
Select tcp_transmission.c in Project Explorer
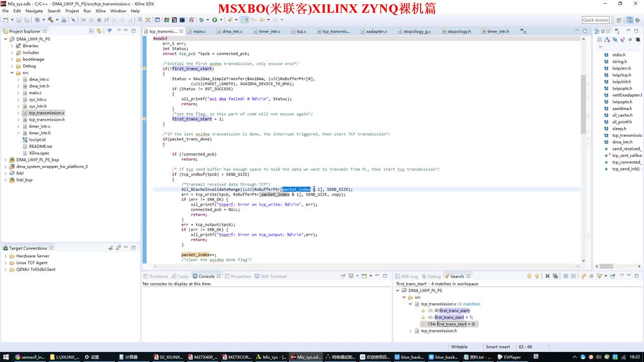tap(47, 113)
